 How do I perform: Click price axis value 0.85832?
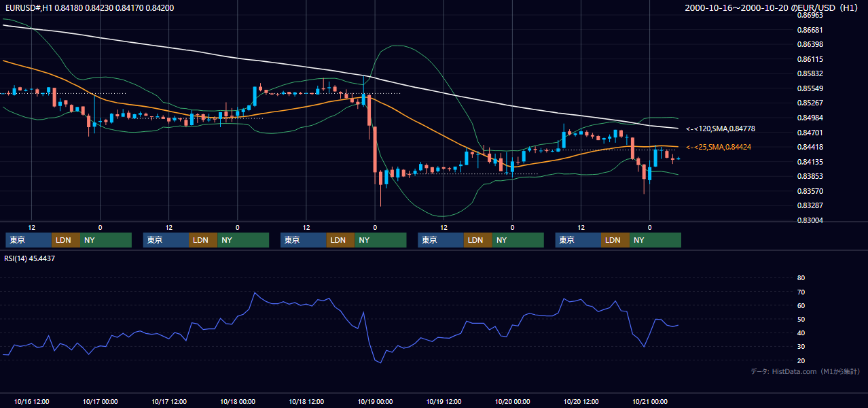(810, 73)
